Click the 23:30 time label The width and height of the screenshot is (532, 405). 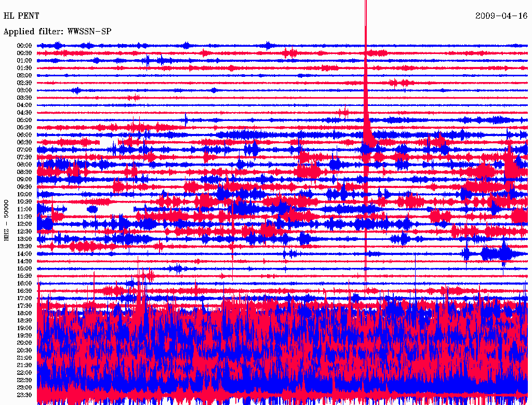coord(24,395)
